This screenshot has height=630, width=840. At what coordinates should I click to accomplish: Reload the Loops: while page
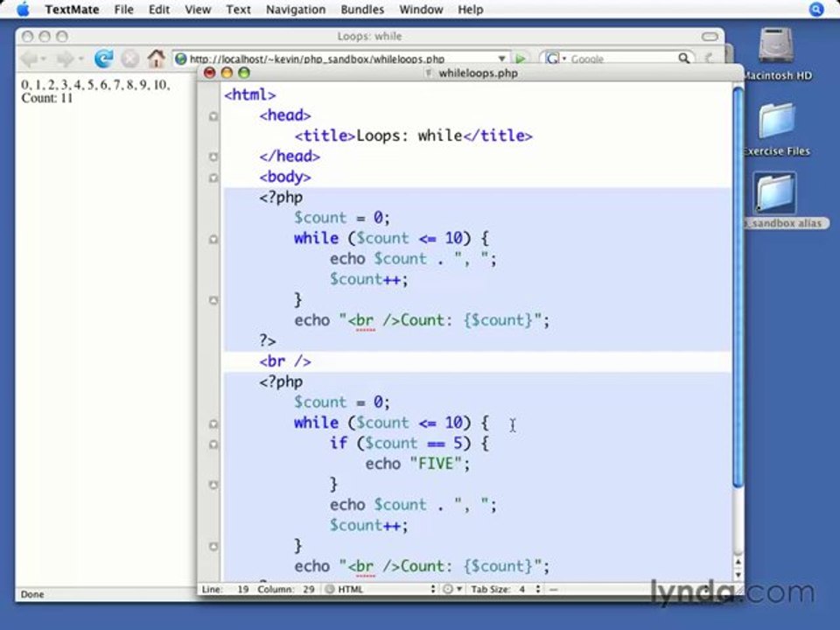[x=103, y=59]
